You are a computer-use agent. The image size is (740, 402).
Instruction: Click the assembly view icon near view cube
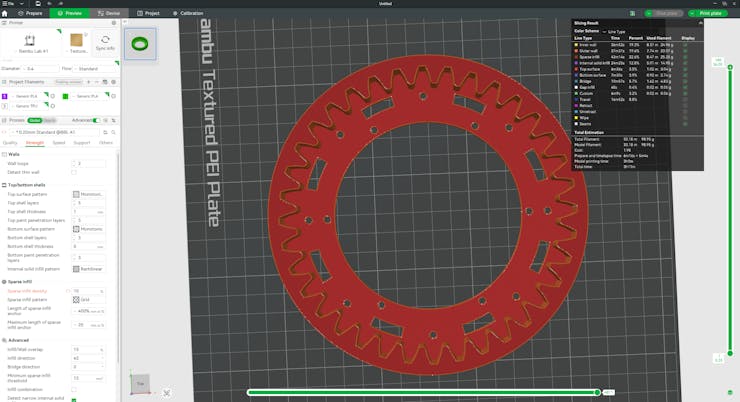pos(167,393)
